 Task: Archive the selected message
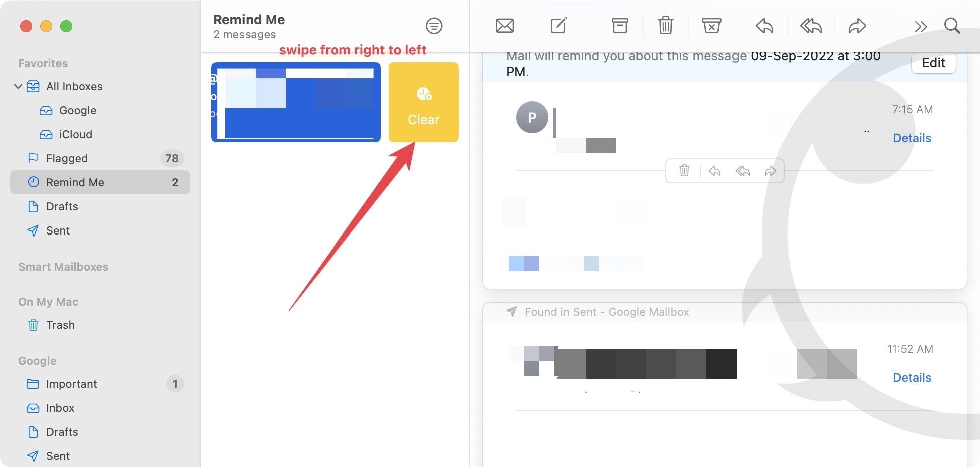[x=619, y=25]
